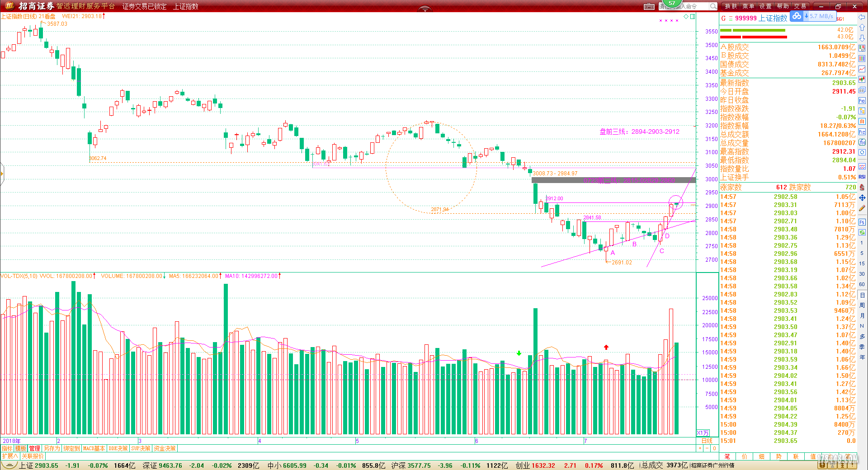Viewport: 868px width, 470px height.
Task: Click the 管理 manage button
Action: 35,448
